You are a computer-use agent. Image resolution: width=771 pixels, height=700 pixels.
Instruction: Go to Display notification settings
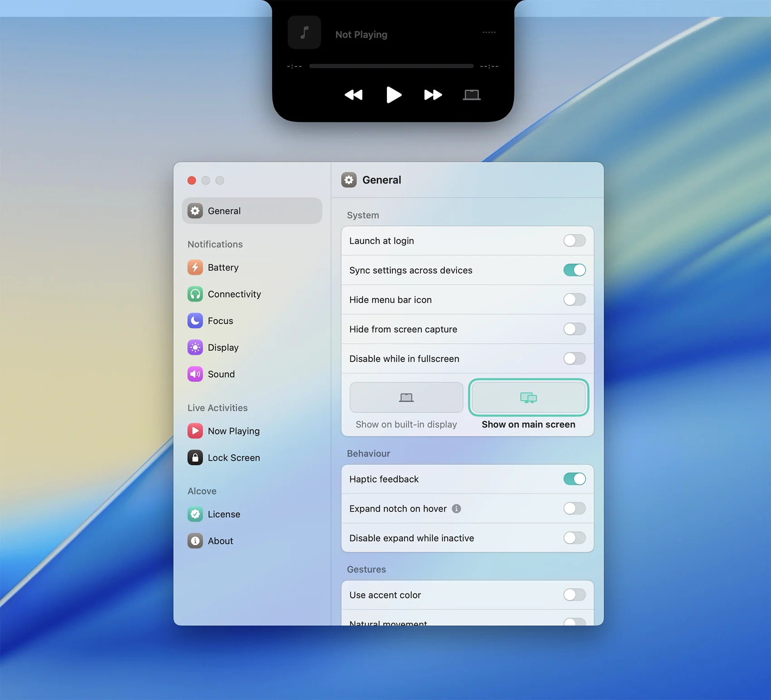[223, 348]
